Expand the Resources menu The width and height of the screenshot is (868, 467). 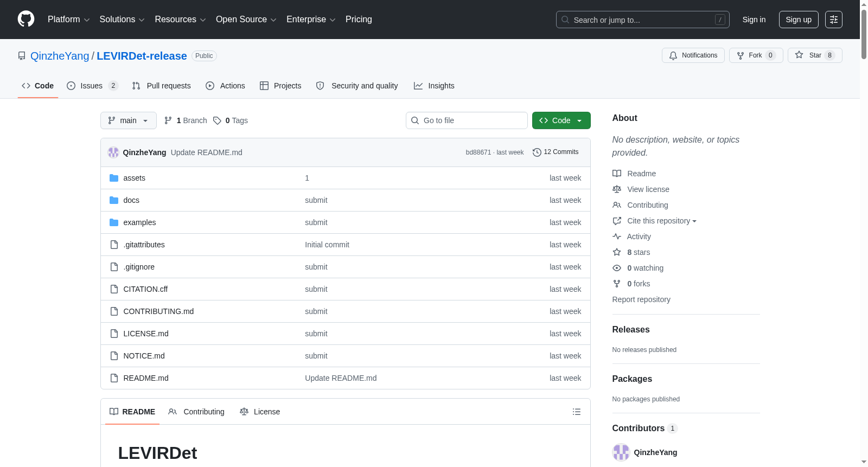pyautogui.click(x=180, y=20)
